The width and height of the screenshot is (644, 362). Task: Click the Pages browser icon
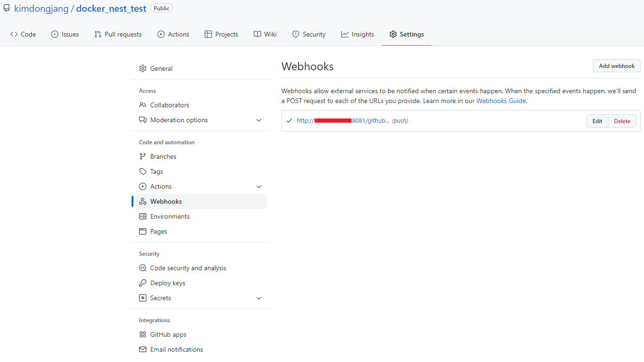click(x=143, y=231)
